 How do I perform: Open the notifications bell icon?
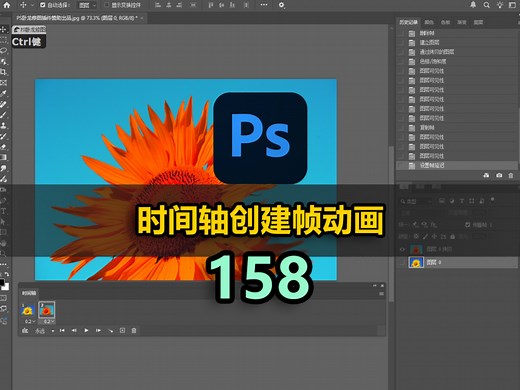pos(473,5)
